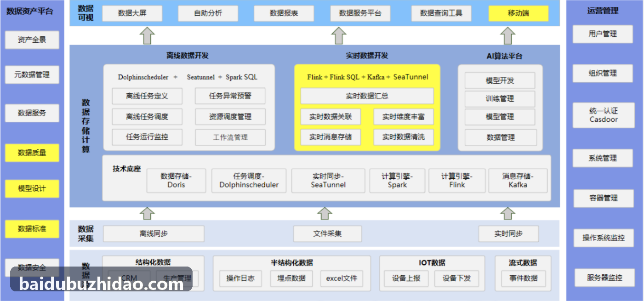Click the 统一认证 Casdoor box
The height and width of the screenshot is (301, 644).
(x=604, y=115)
